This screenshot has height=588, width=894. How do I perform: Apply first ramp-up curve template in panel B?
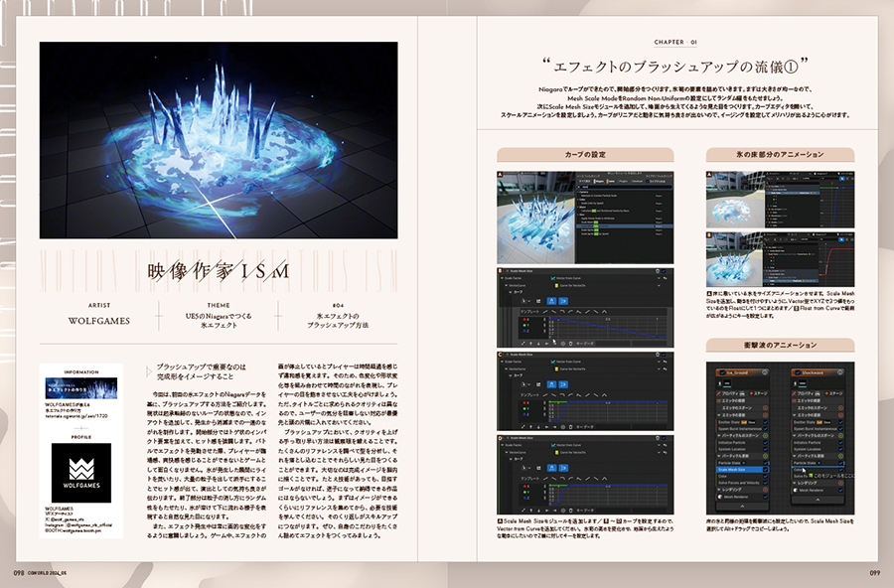pos(545,312)
